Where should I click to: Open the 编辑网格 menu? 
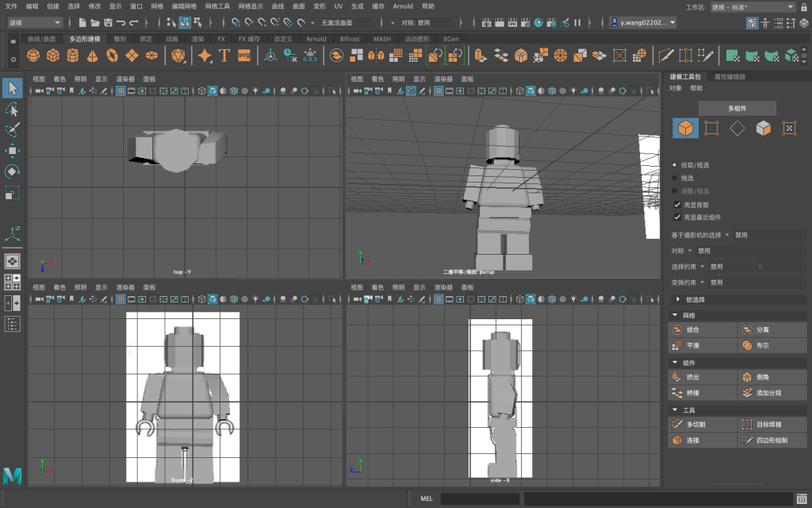pos(184,6)
